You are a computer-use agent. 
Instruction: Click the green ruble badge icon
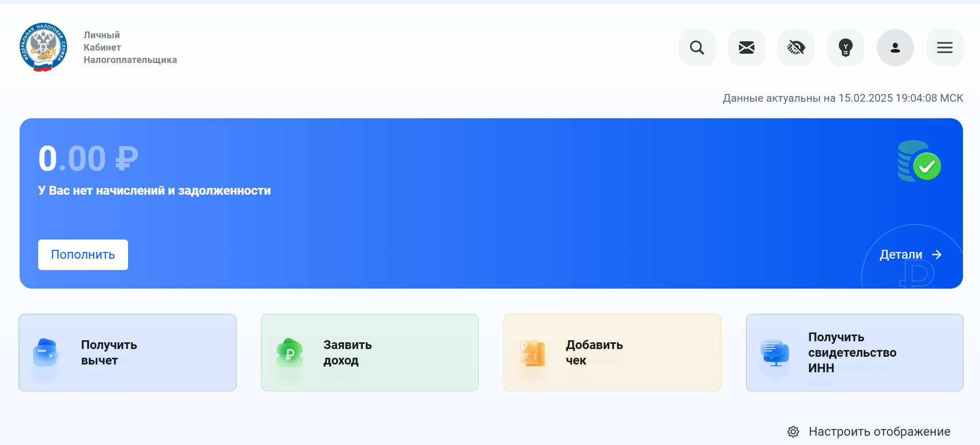290,353
